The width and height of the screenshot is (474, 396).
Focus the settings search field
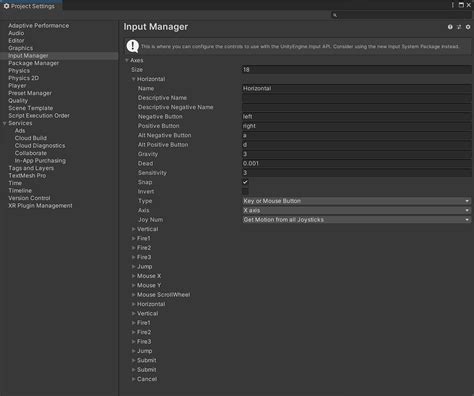[401, 15]
